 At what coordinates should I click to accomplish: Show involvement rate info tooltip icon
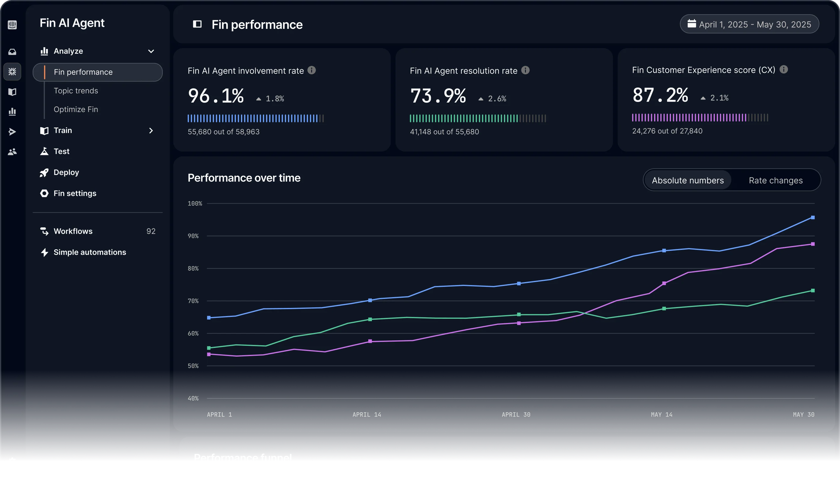[x=312, y=70]
